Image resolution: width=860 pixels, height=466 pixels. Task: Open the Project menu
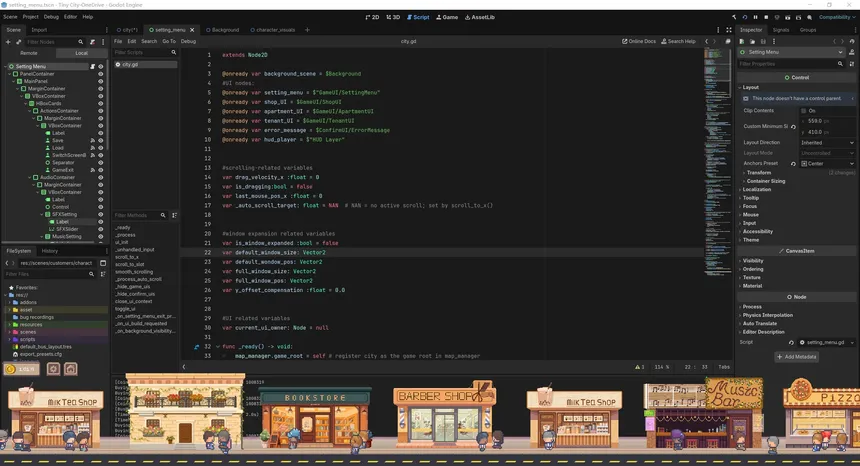[x=31, y=17]
